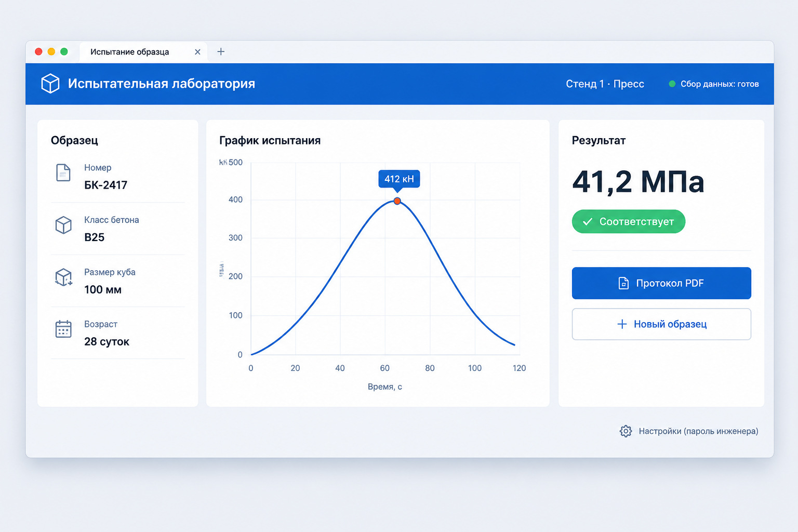Click the Сбор данных: готов status text

click(x=720, y=84)
